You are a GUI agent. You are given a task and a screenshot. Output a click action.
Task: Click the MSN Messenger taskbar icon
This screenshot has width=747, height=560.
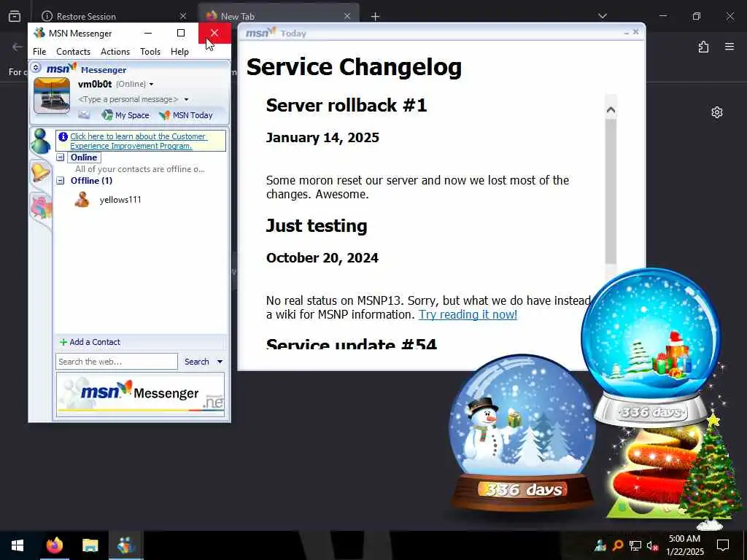point(125,545)
